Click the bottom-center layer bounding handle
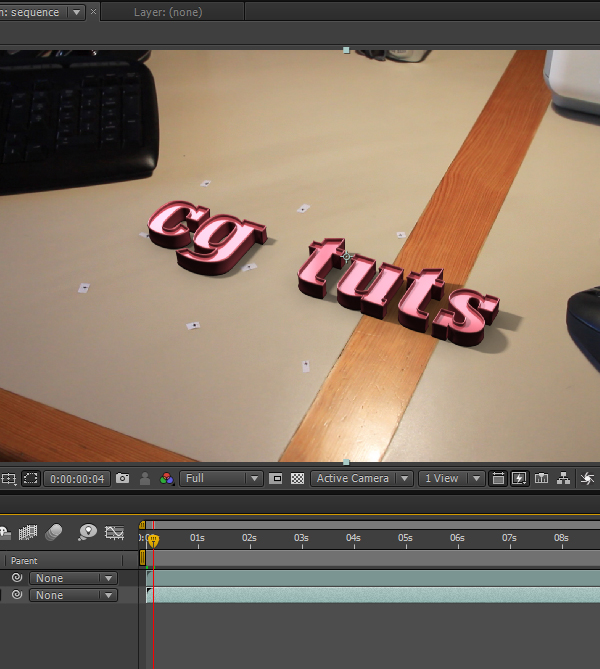The height and width of the screenshot is (669, 600). coord(347,462)
